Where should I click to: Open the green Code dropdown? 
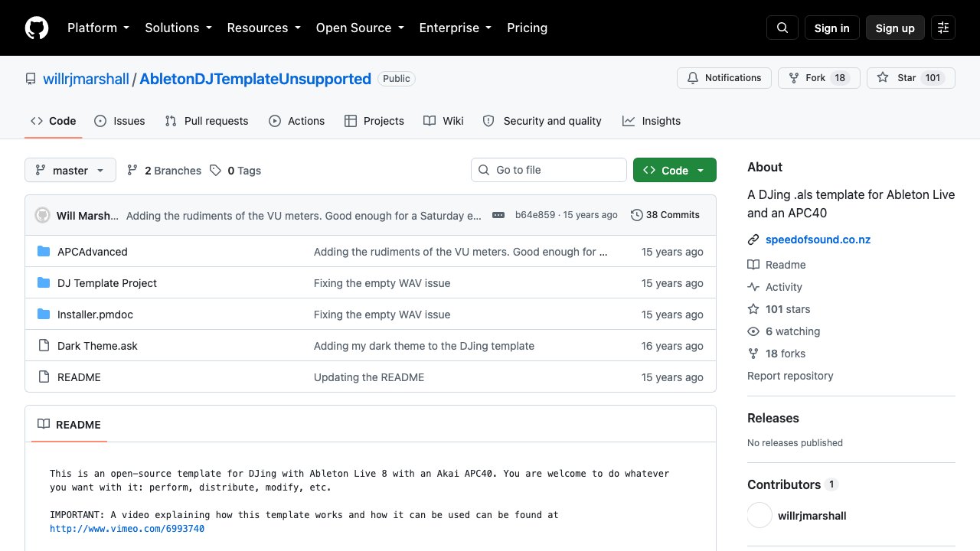[x=675, y=170]
